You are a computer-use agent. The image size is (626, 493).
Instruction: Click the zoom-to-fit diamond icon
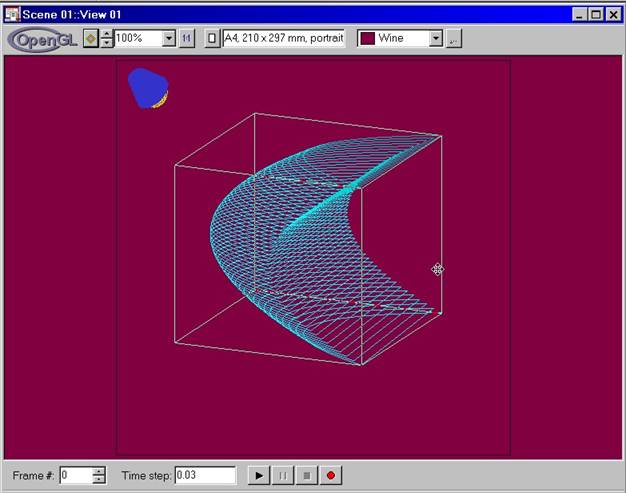[91, 38]
